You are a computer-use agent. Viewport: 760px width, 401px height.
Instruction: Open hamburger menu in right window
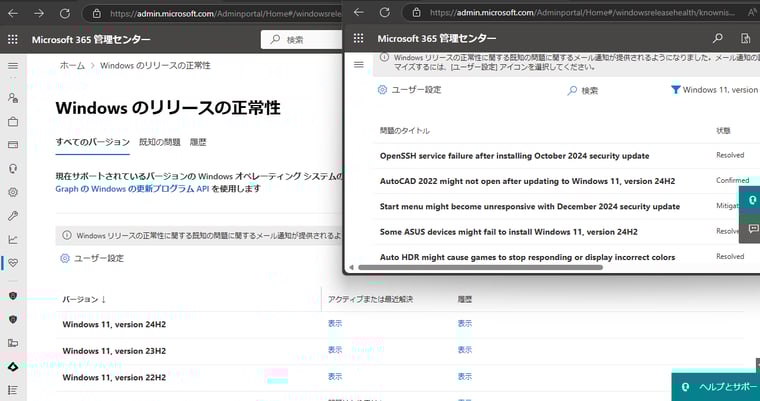359,64
